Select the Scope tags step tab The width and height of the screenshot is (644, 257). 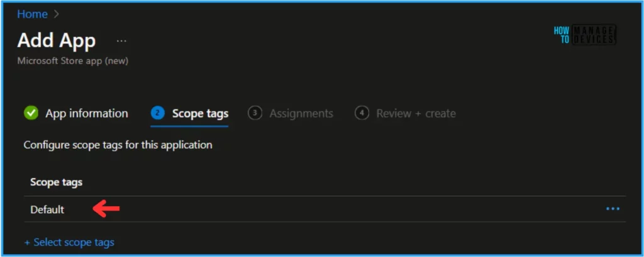tap(190, 113)
